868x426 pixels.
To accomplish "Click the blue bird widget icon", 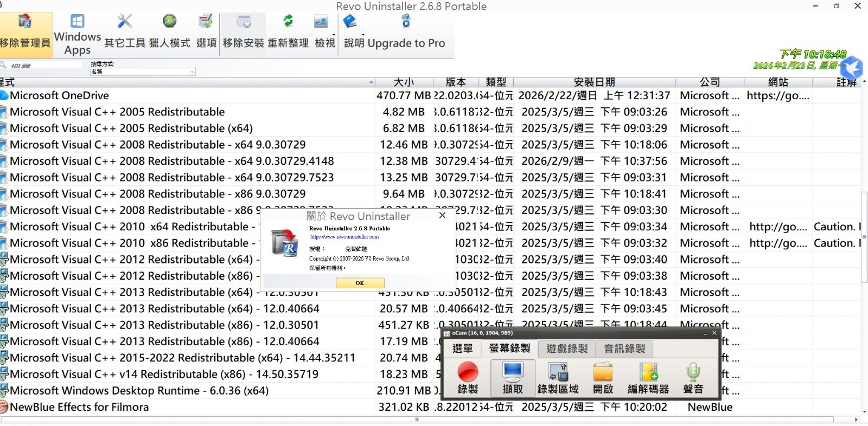I will click(851, 68).
